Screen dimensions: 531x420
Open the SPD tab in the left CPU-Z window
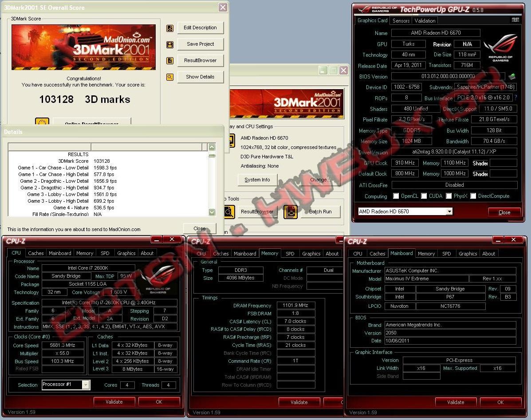click(105, 253)
